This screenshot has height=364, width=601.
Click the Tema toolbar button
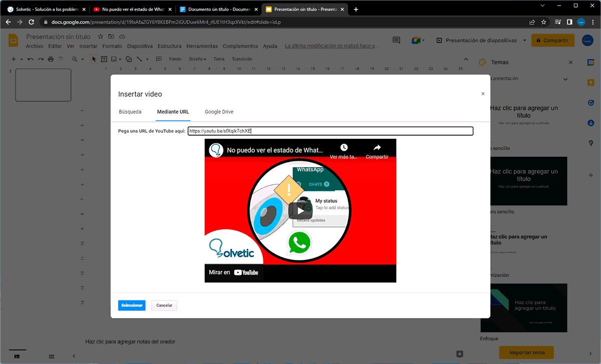click(x=219, y=59)
